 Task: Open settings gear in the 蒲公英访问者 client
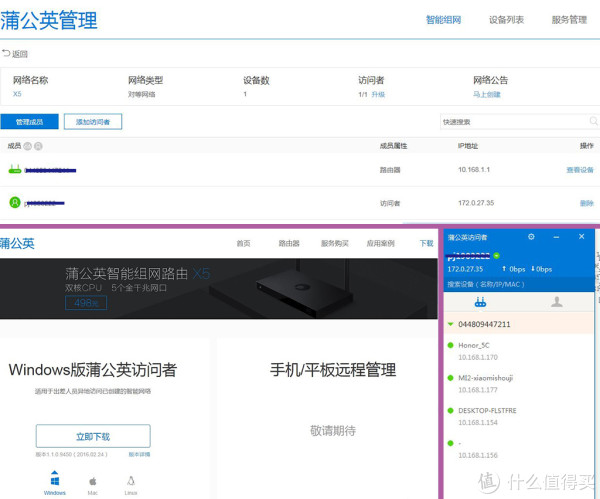pyautogui.click(x=531, y=237)
